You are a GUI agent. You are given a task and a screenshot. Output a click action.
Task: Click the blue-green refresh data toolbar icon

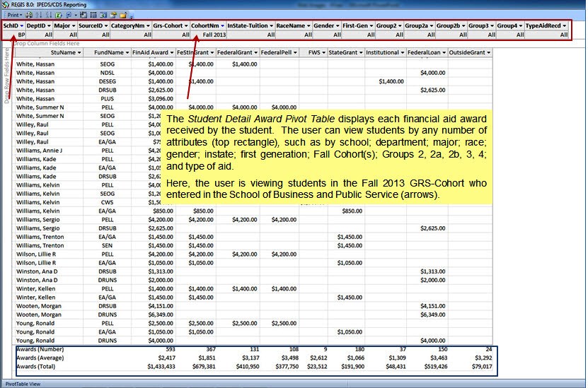pyautogui.click(x=103, y=15)
